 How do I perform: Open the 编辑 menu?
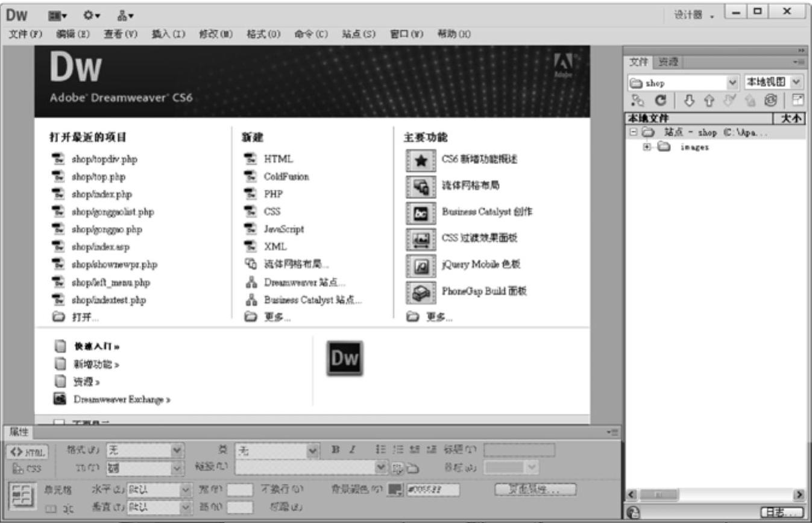click(72, 34)
